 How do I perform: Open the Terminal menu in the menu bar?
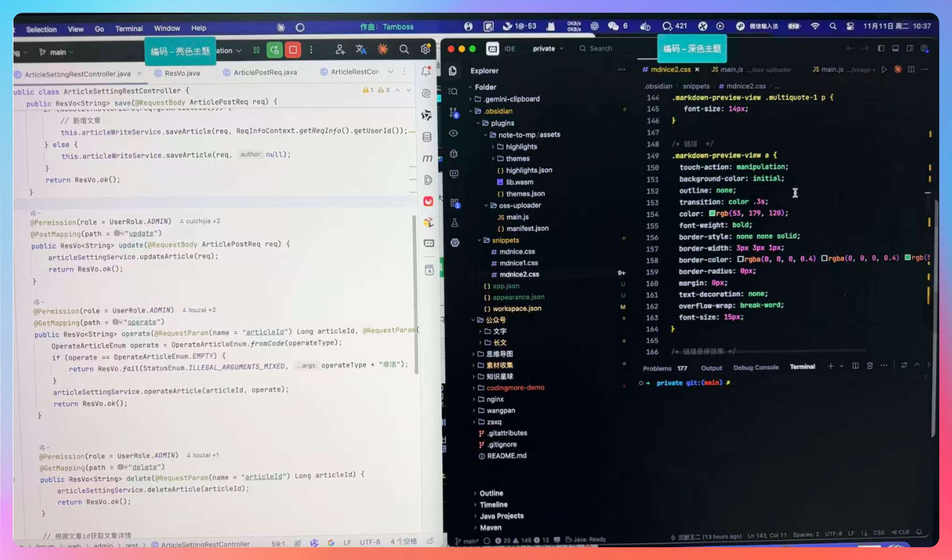129,28
